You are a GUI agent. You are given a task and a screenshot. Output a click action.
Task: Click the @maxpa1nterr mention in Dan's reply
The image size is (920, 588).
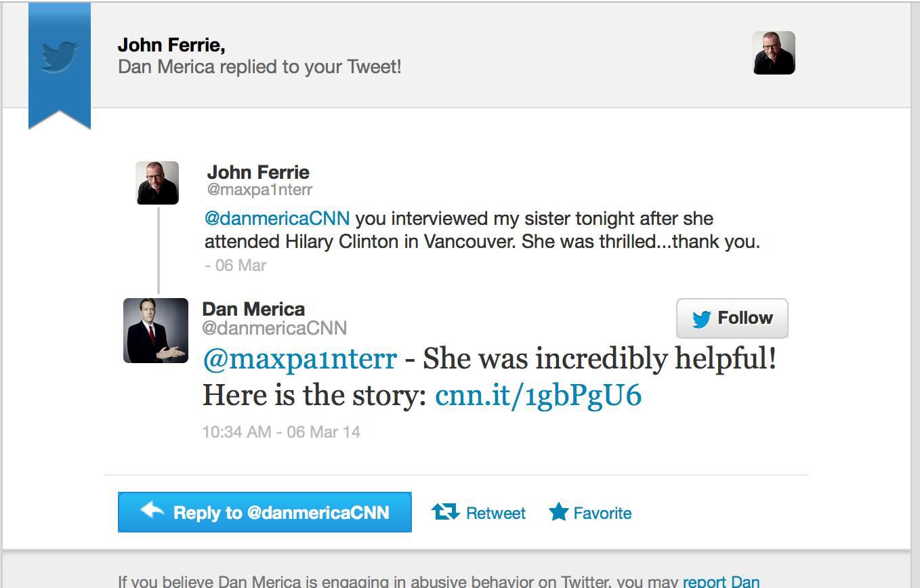click(x=299, y=358)
